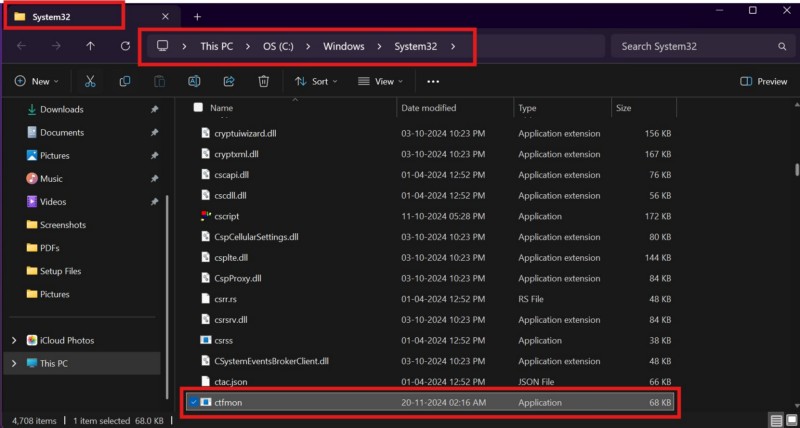The image size is (800, 428).
Task: Select the System32 tab
Action: coord(62,16)
